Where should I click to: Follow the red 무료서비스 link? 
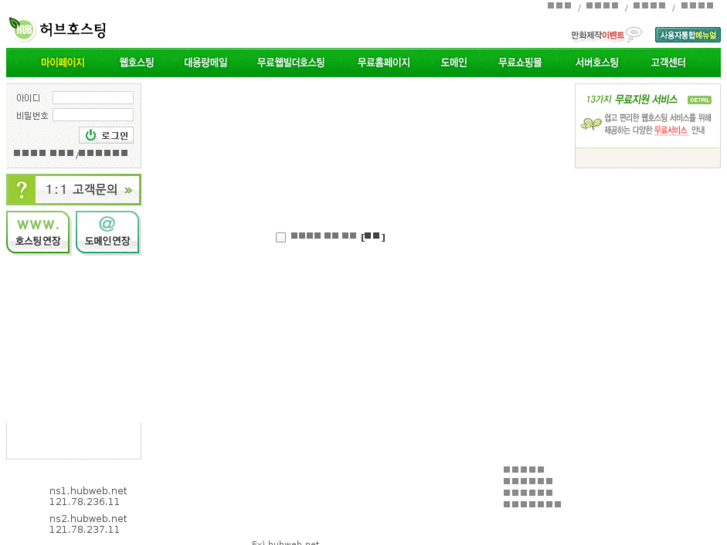670,130
